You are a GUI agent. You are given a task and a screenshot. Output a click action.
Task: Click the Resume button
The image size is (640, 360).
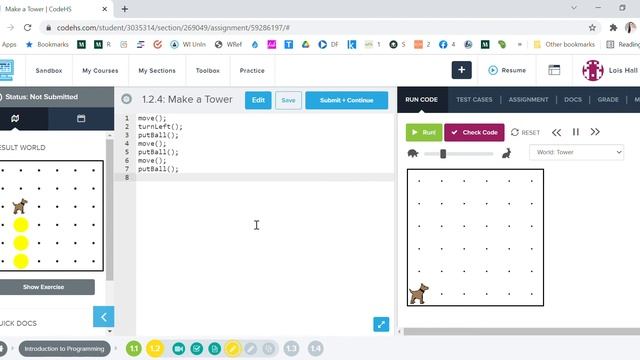click(507, 70)
